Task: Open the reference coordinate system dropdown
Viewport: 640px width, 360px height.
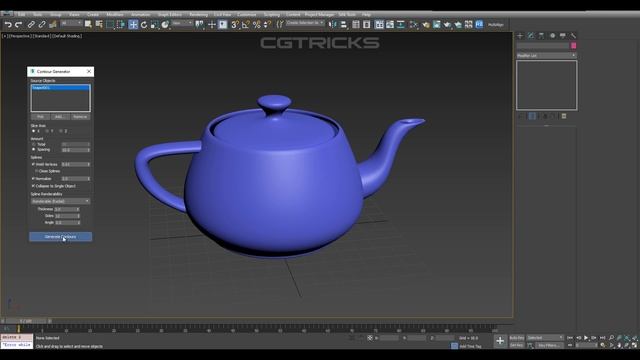Action: (x=182, y=24)
